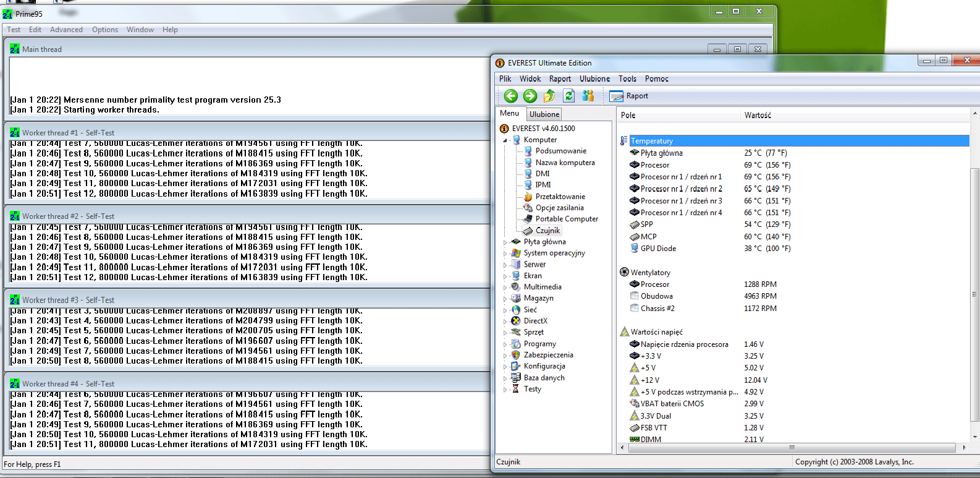This screenshot has height=478, width=980.
Task: Click the vertical scrollbar in EVEREST list
Action: [974, 296]
